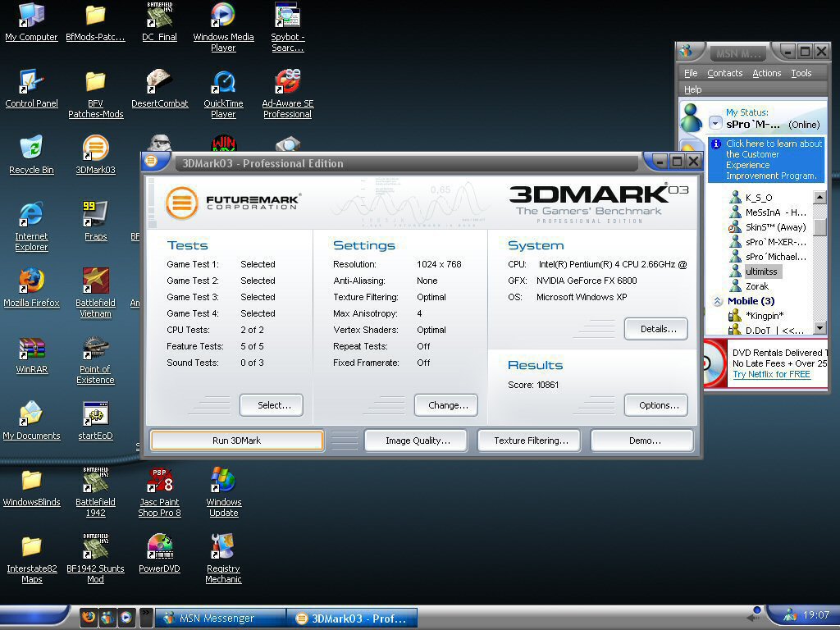Click the Customer Experience Improvement Program notice
The image size is (840, 630).
coord(767,160)
